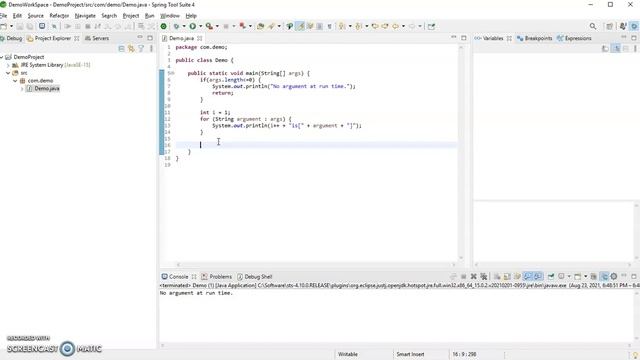Open the Project Explorer filter funnel icon

[x=141, y=49]
